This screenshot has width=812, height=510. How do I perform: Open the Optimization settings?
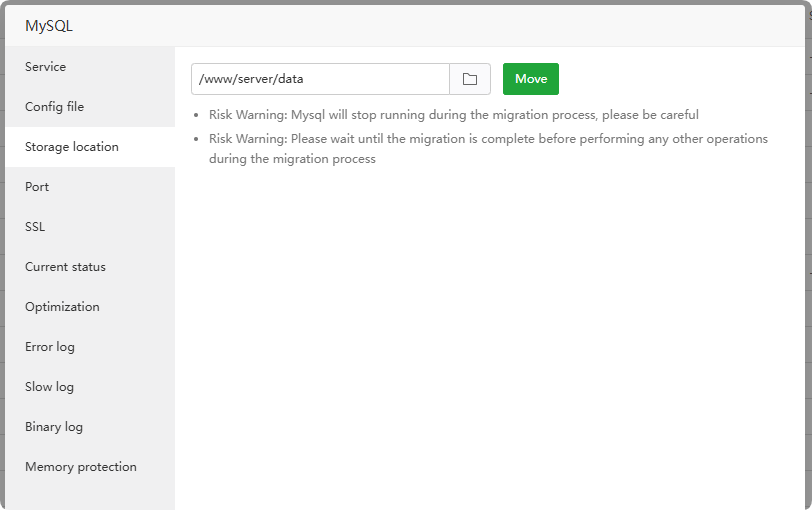tap(62, 307)
